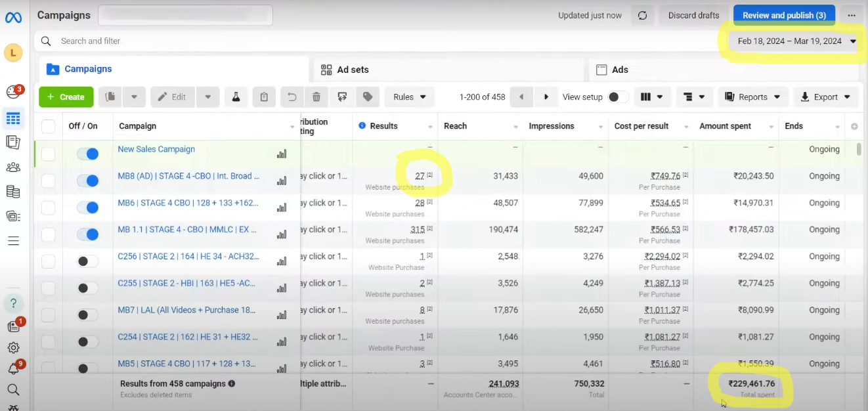868x411 pixels.
Task: Click the L account avatar in the sidebar
Action: coord(13,53)
